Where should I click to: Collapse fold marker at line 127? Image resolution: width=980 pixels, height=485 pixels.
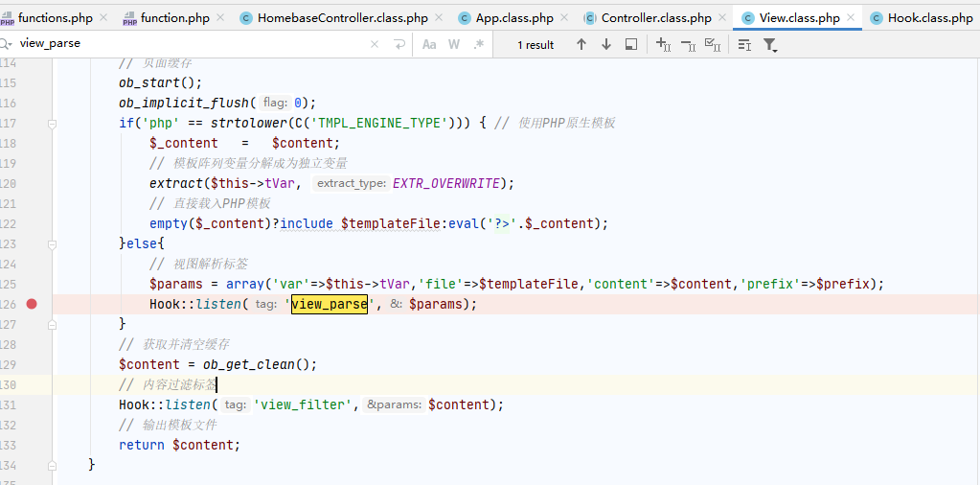coord(53,324)
